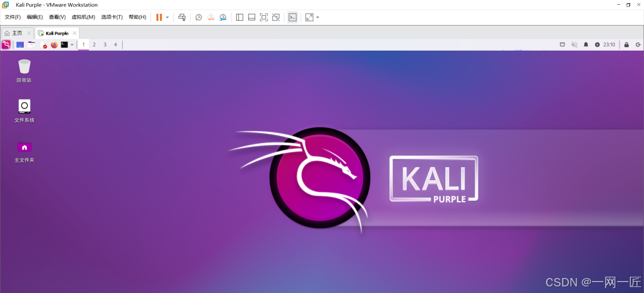Minimize the VMware Workstation window

click(618, 5)
